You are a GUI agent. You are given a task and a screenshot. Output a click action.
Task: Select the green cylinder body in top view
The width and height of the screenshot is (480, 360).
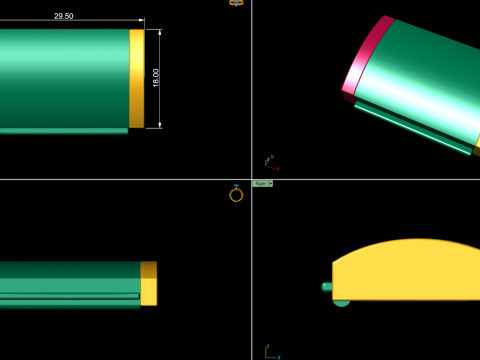point(65,78)
